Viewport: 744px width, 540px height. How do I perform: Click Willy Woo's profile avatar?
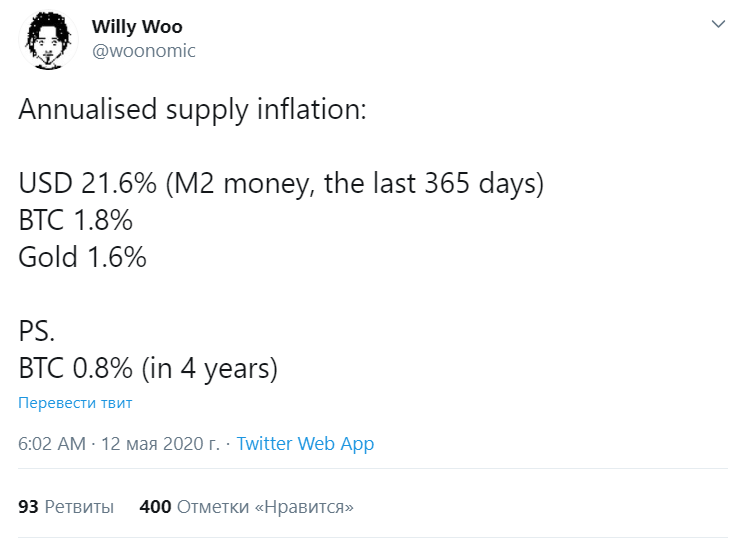[x=47, y=41]
